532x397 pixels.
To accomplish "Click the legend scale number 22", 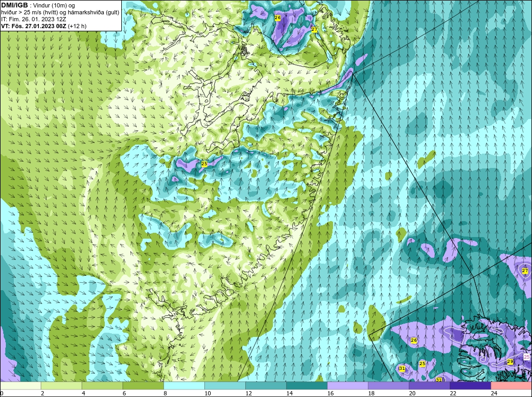I will pyautogui.click(x=453, y=393).
